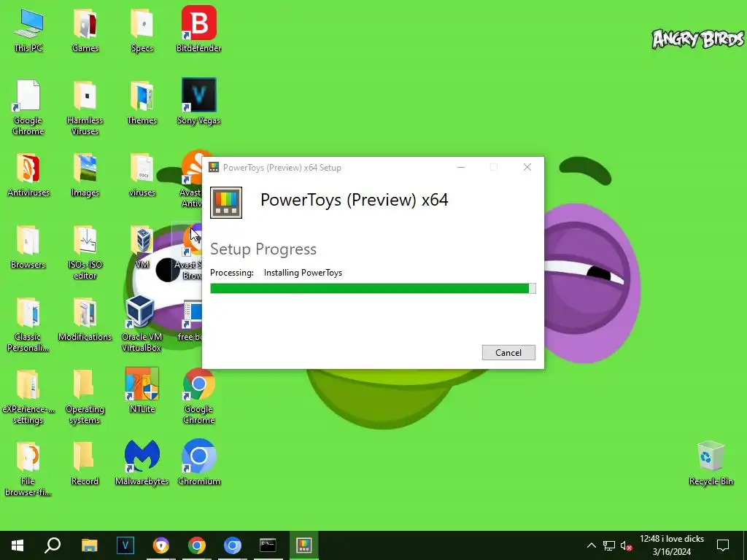Open the Action Center notifications
Image resolution: width=747 pixels, height=560 pixels.
click(x=723, y=545)
